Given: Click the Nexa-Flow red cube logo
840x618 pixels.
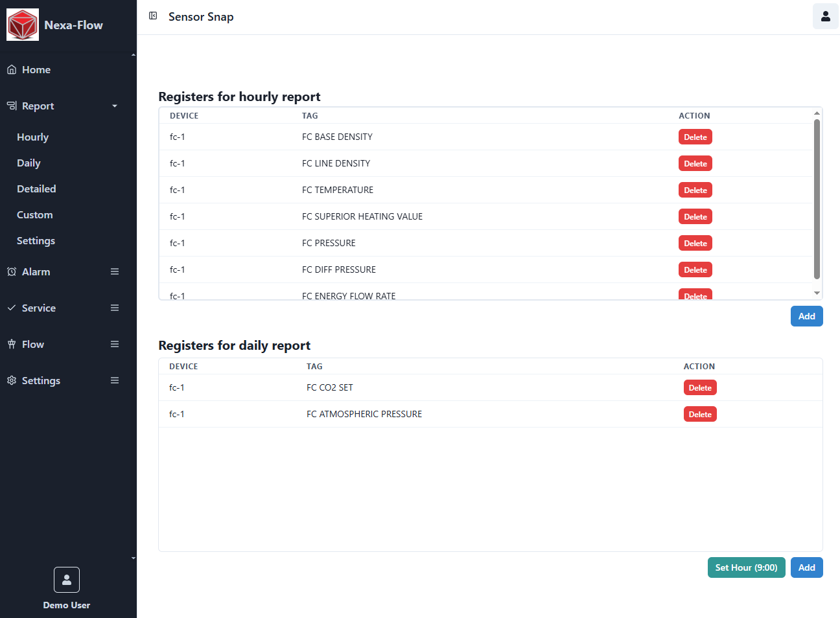Looking at the screenshot, I should 23,25.
